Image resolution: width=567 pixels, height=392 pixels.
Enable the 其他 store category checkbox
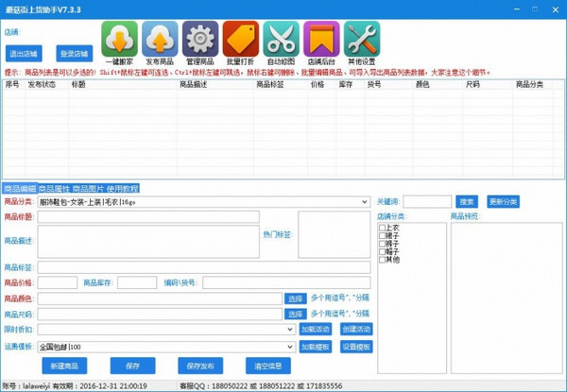coord(382,259)
